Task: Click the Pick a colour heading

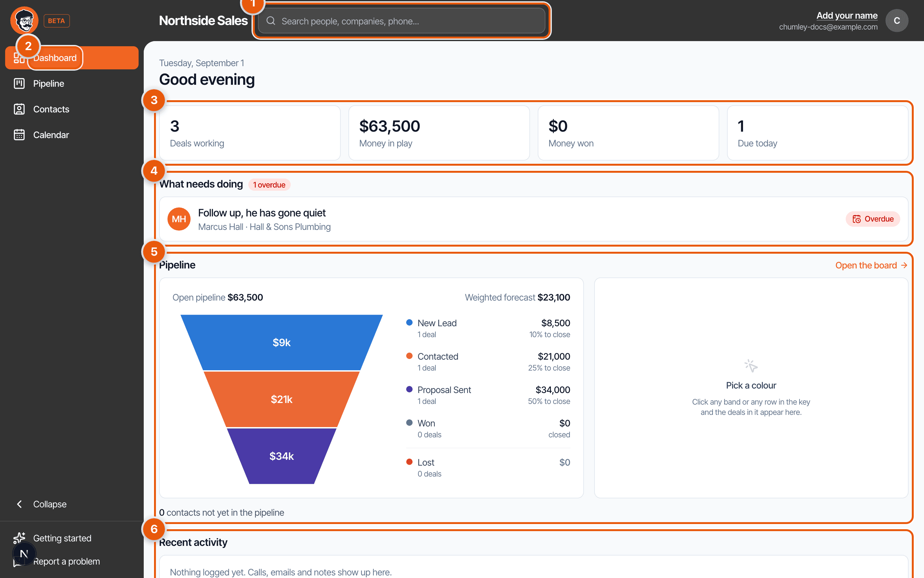Action: point(751,385)
